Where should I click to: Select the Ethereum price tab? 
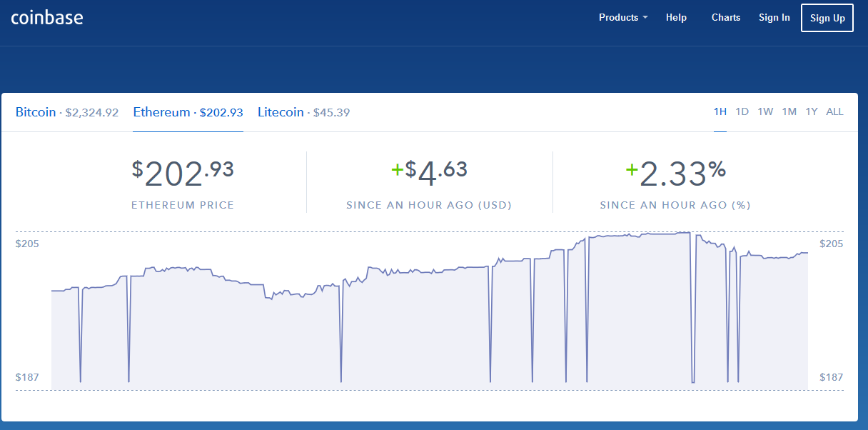(188, 112)
